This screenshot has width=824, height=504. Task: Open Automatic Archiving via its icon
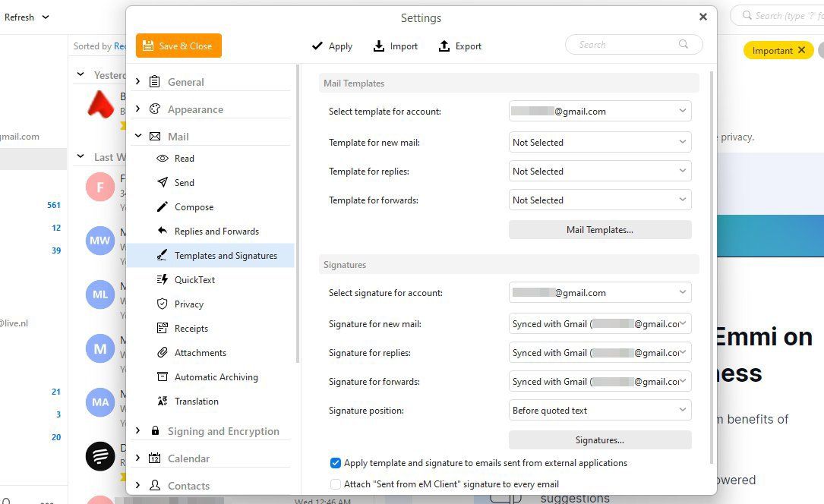pyautogui.click(x=161, y=376)
